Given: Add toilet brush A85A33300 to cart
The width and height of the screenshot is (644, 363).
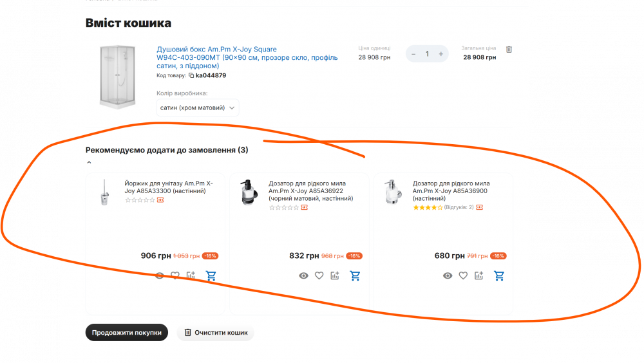Looking at the screenshot, I should [211, 276].
